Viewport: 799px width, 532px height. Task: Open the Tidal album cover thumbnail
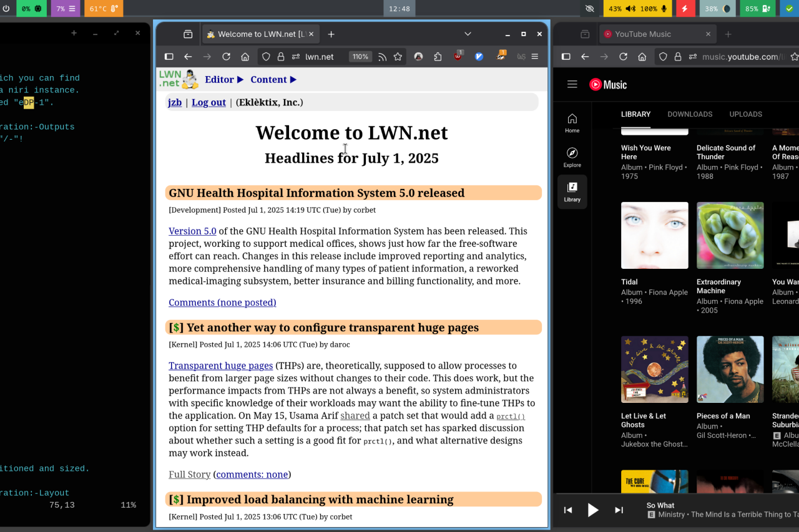click(x=654, y=235)
